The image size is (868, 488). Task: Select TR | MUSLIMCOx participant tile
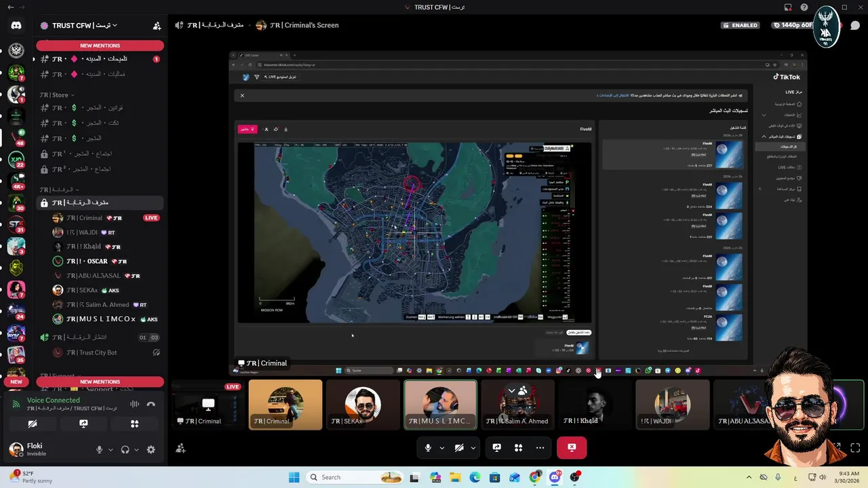pos(440,405)
